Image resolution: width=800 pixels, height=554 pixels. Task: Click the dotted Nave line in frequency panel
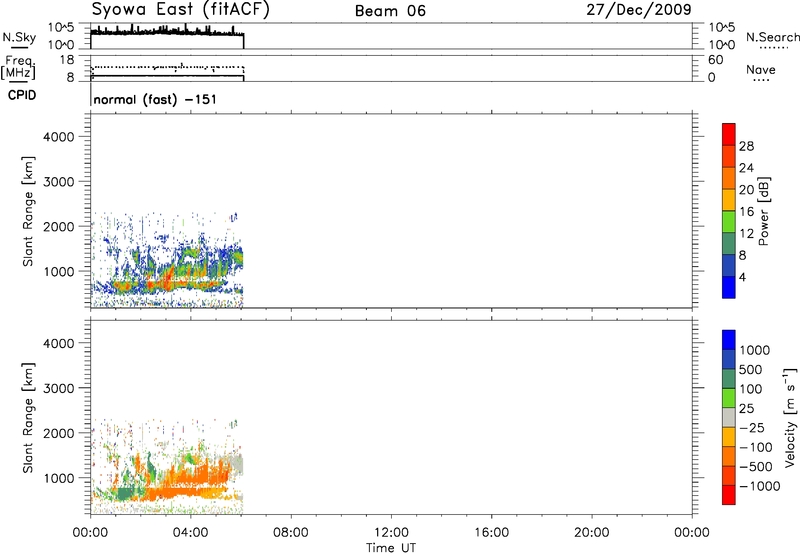coord(167,67)
